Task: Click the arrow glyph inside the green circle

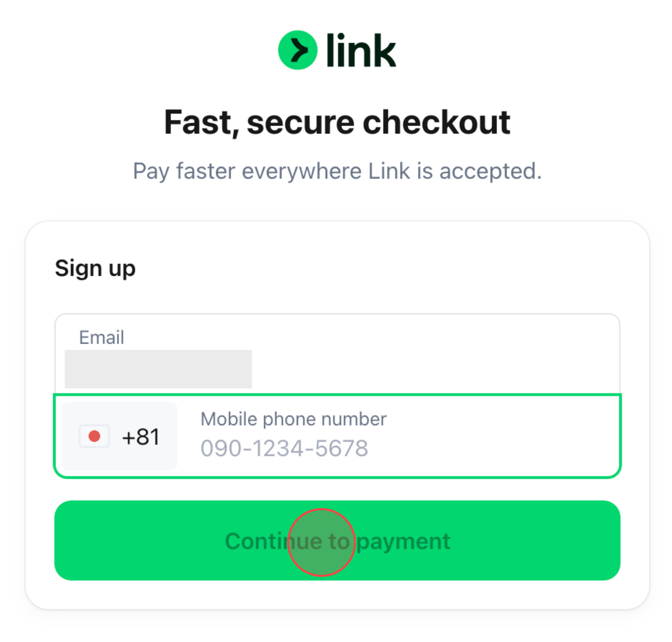Action: coord(298,50)
